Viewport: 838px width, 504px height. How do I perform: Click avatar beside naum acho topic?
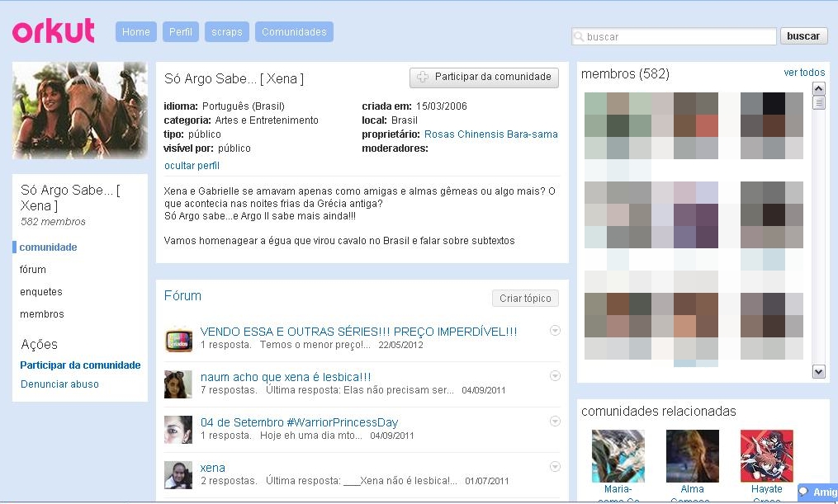pos(178,384)
